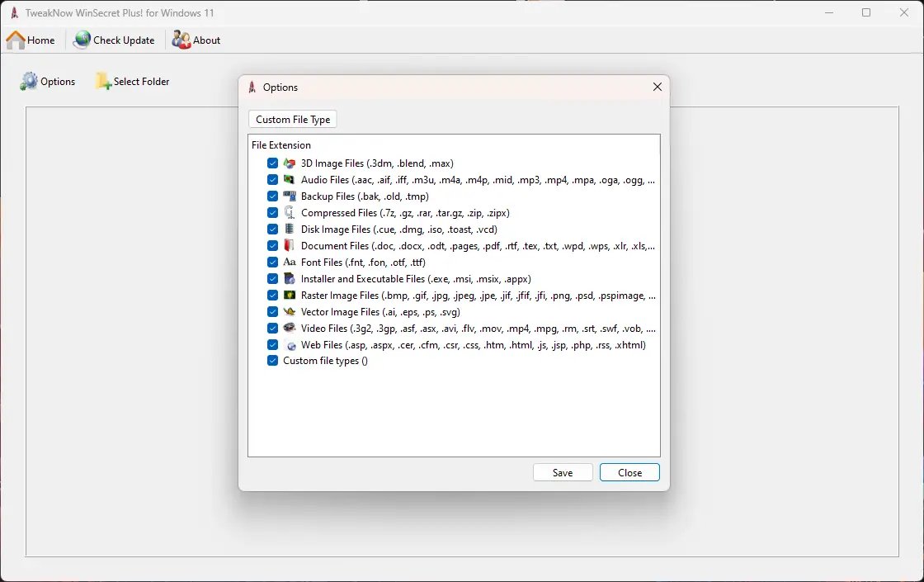Click the 3D Image Files icon

point(290,163)
